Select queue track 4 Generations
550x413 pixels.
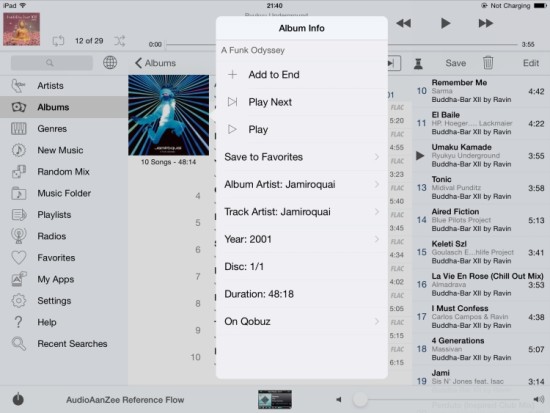coord(481,349)
